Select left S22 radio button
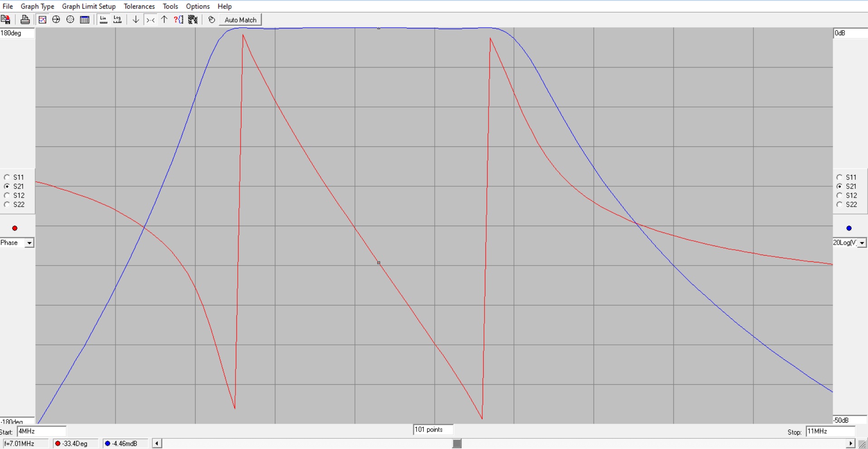 click(7, 204)
